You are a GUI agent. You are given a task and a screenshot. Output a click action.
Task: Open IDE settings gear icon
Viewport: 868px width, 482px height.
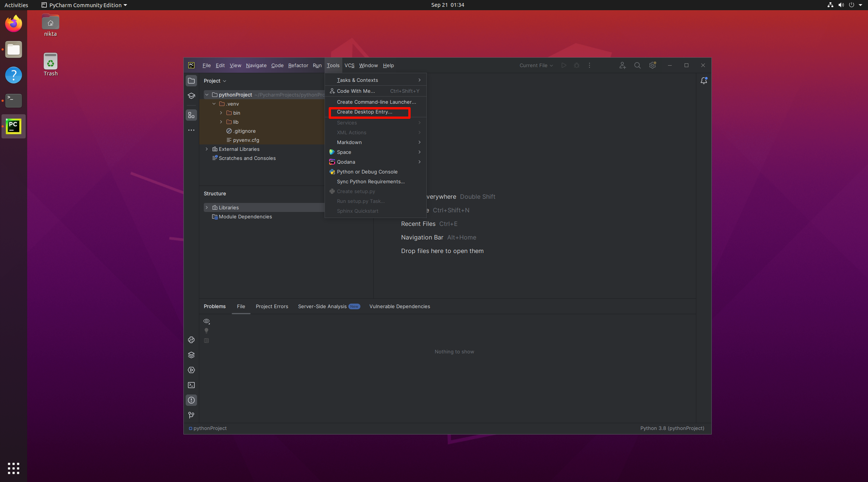pos(653,65)
